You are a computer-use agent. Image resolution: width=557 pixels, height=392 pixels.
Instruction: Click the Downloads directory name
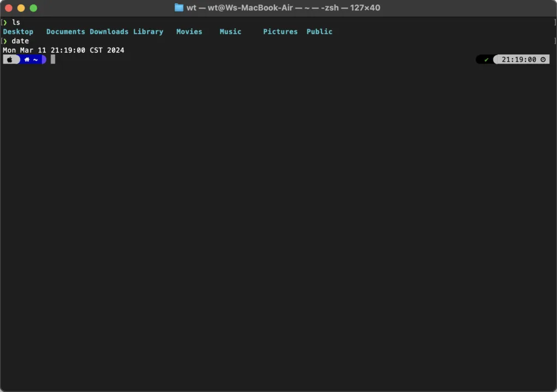point(109,32)
